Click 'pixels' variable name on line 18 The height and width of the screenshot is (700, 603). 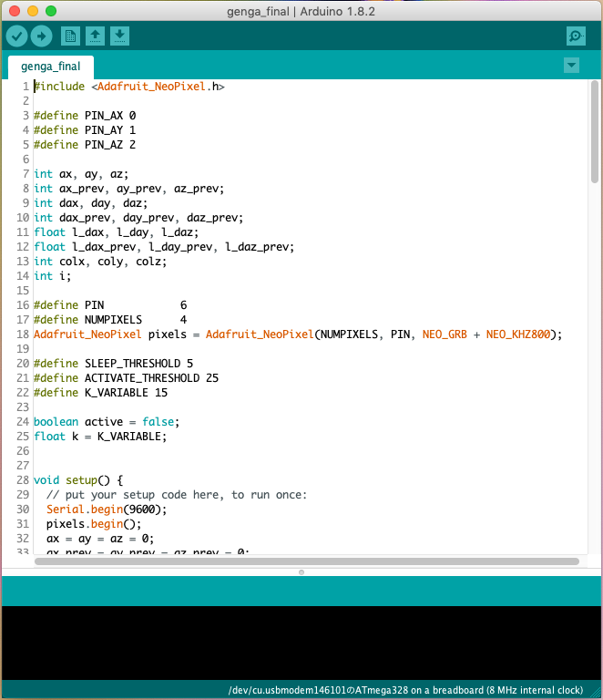168,335
